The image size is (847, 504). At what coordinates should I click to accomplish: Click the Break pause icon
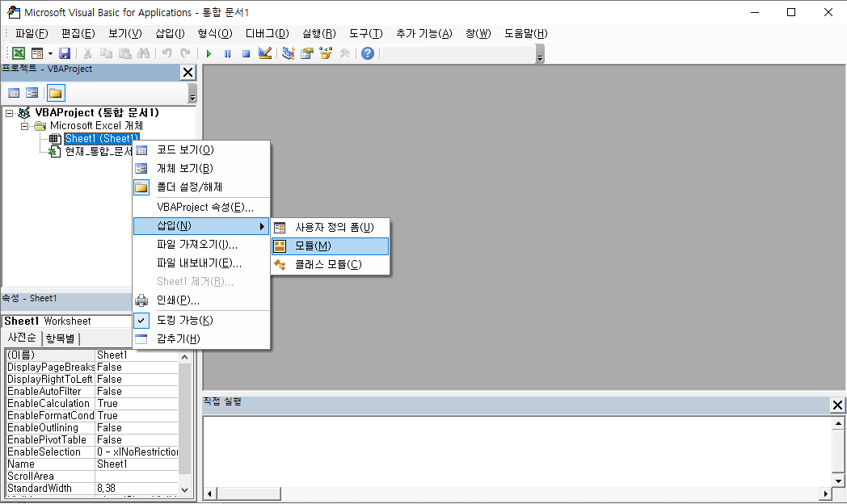[227, 53]
